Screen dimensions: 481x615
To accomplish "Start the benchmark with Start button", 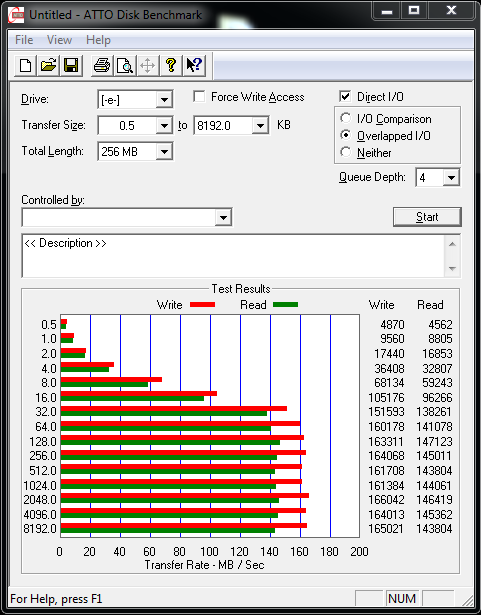I will point(427,217).
